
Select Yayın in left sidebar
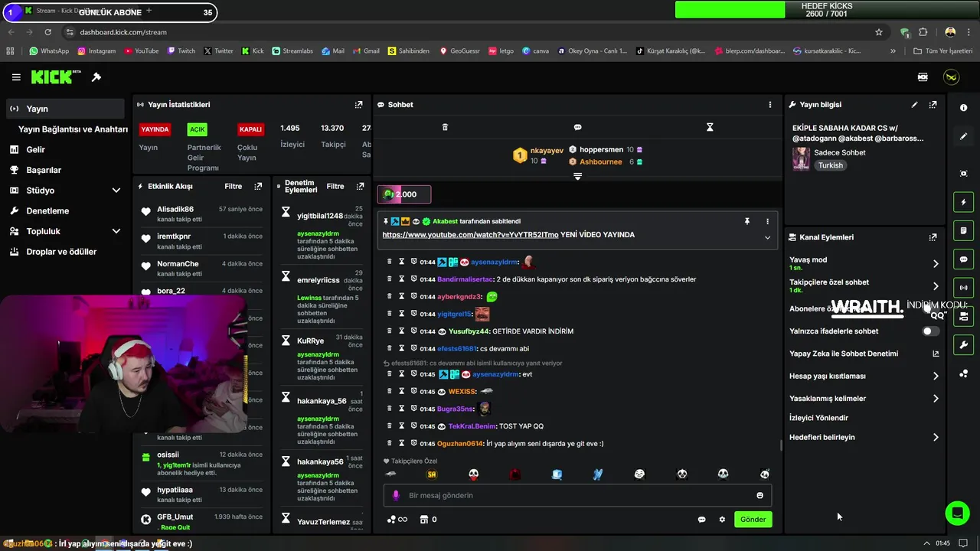tap(64, 109)
